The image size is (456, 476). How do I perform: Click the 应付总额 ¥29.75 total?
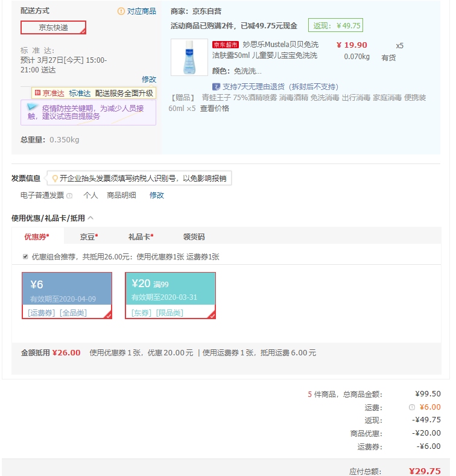pos(425,471)
